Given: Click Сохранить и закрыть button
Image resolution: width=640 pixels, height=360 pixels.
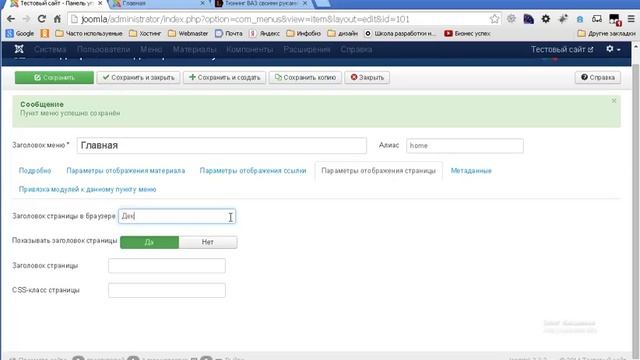Looking at the screenshot, I should point(138,78).
